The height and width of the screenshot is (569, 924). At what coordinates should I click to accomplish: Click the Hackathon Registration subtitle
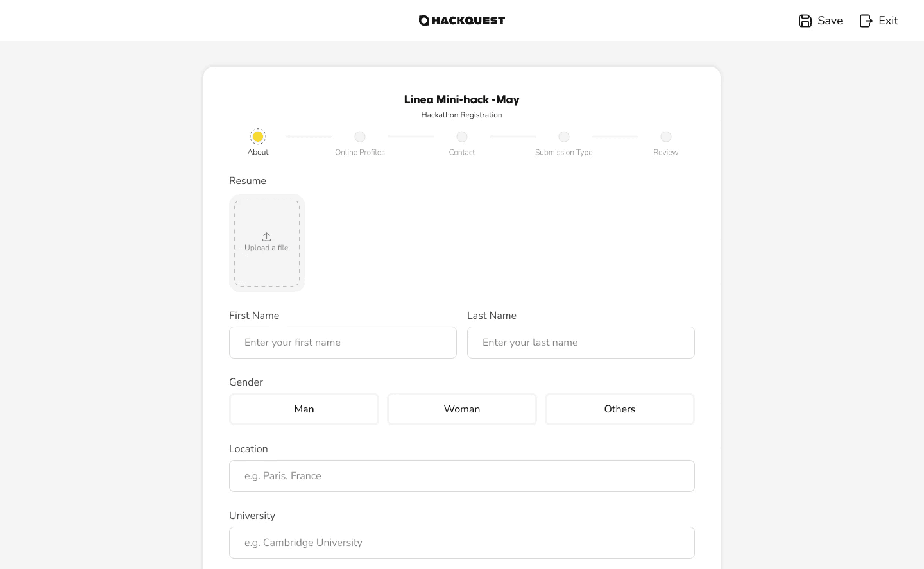pyautogui.click(x=462, y=115)
